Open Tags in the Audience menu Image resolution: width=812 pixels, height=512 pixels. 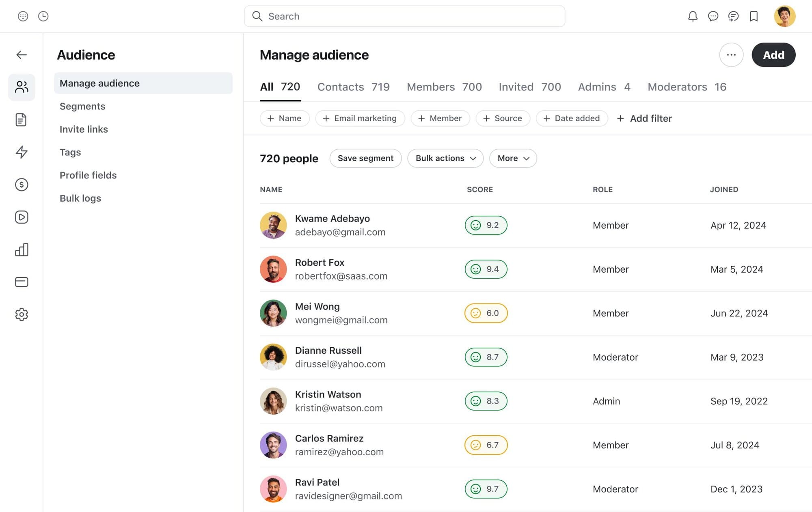[70, 152]
